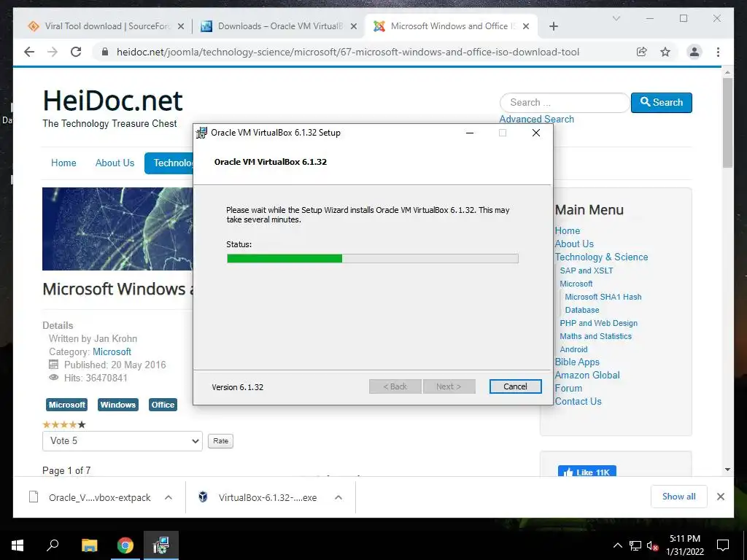Click About Us in top navigation
Image resolution: width=747 pixels, height=560 pixels.
[115, 163]
